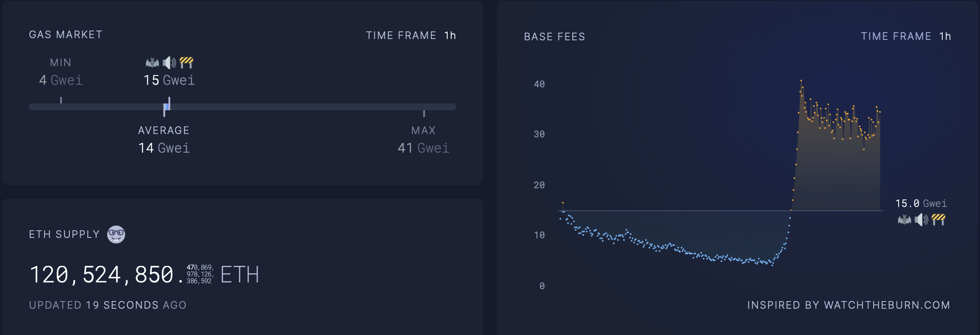This screenshot has width=980, height=335.
Task: Click the nerd face beside ETH Supply
Action: (116, 234)
